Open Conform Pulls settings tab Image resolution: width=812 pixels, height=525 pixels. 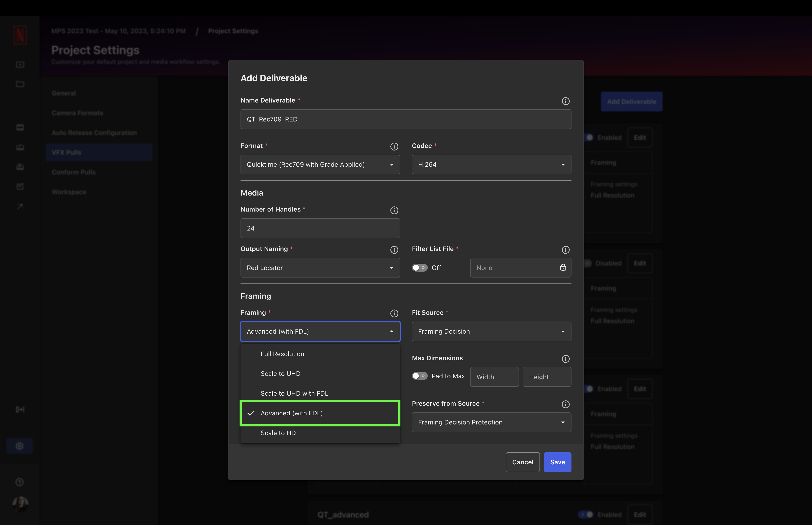coord(99,172)
